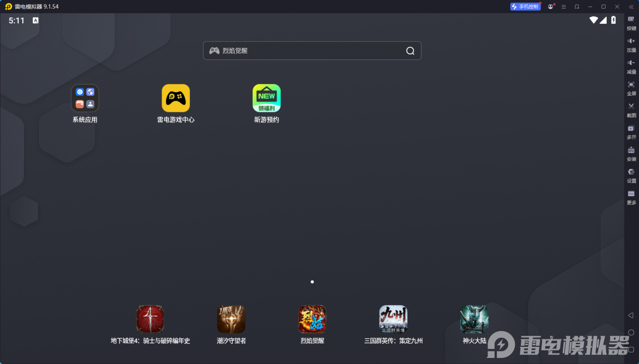The height and width of the screenshot is (364, 639).
Task: Launch 烈焰觉醒 game from the dock
Action: tap(312, 319)
